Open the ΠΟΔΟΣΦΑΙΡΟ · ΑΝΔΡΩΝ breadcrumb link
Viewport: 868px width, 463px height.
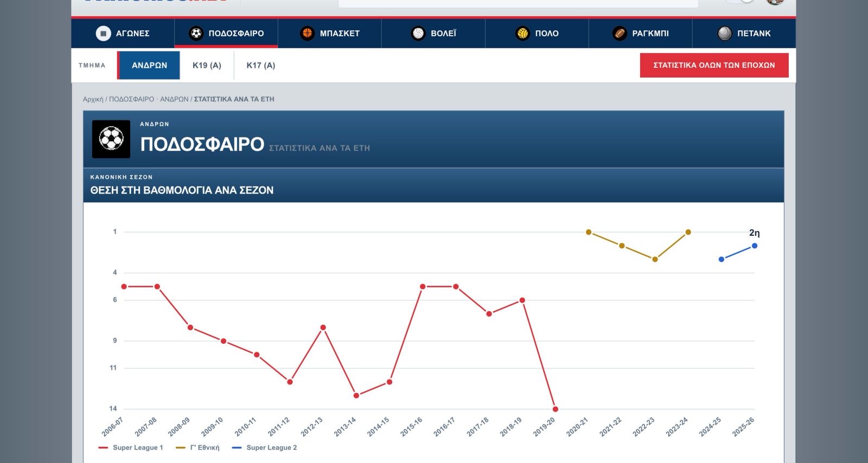[x=149, y=99]
